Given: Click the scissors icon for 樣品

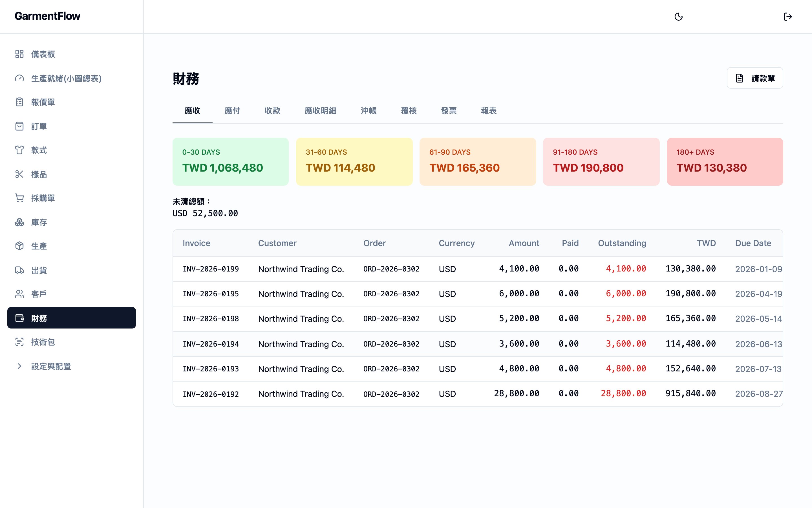Looking at the screenshot, I should (19, 174).
